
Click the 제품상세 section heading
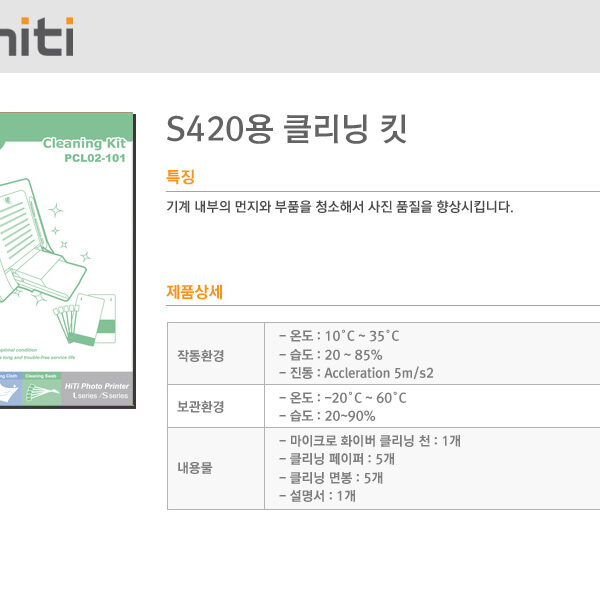tap(194, 292)
